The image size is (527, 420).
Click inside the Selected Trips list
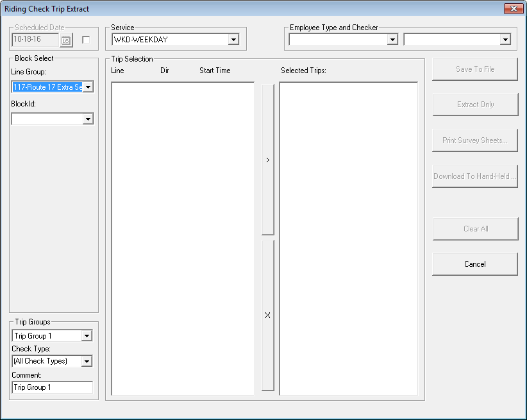click(x=347, y=237)
